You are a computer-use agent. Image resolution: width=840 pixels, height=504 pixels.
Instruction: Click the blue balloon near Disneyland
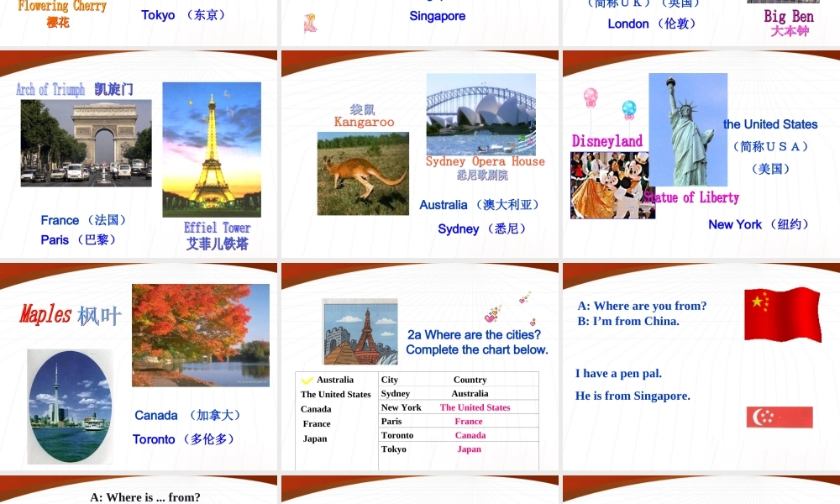tap(629, 110)
